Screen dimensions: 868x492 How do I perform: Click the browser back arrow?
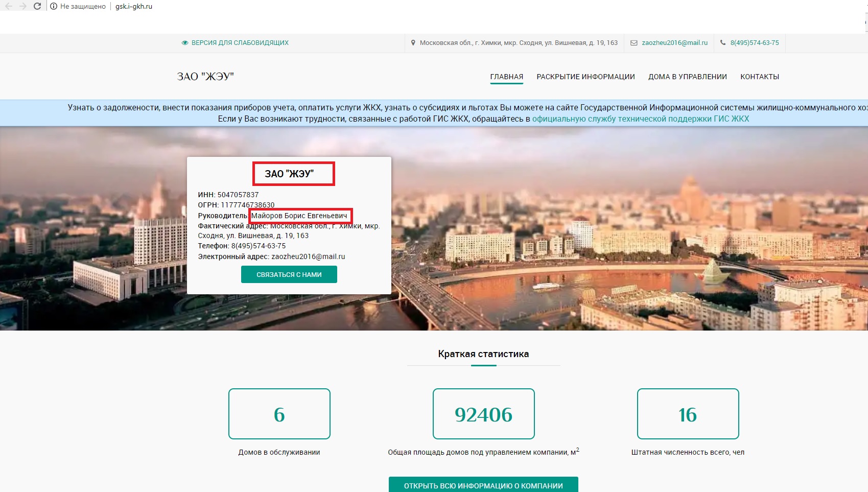pos(8,7)
